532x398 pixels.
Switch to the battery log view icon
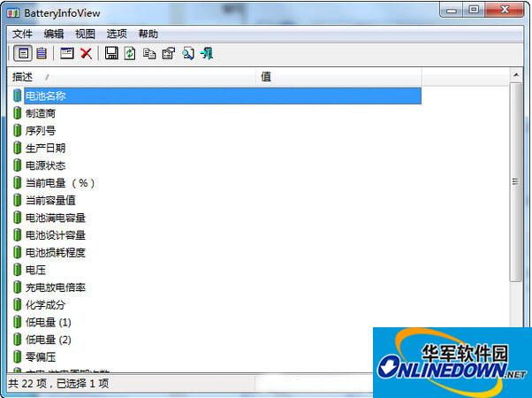[x=42, y=53]
